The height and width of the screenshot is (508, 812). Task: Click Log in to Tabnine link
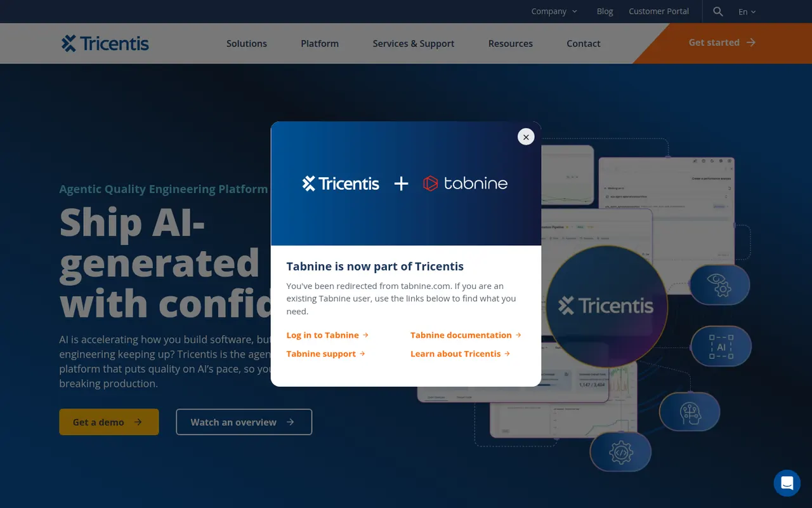pyautogui.click(x=327, y=335)
